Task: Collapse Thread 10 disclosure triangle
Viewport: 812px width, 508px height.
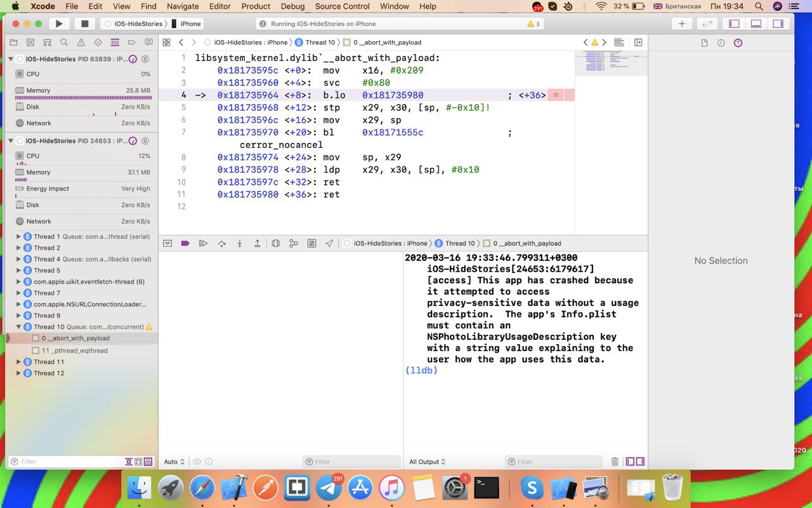Action: 19,327
